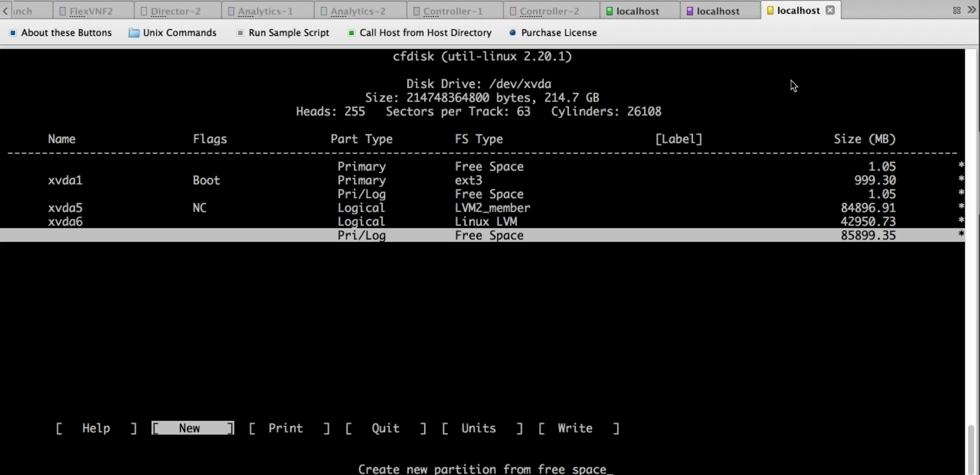Close the active localhost tab
Screen dimensions: 980x475
click(830, 10)
